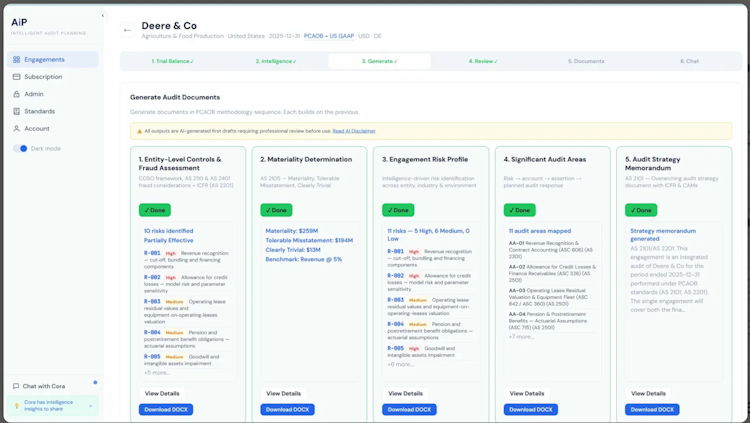This screenshot has height=423, width=750.
Task: Click 'Tolerable Misstatement: $194M' value
Action: (x=309, y=240)
